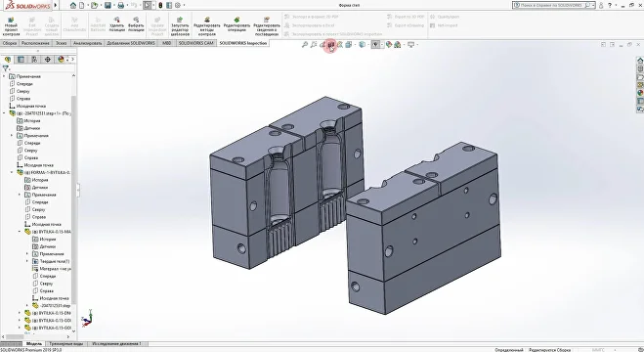Toggle the Select cursor tool
The image size is (644, 352).
point(147,5)
